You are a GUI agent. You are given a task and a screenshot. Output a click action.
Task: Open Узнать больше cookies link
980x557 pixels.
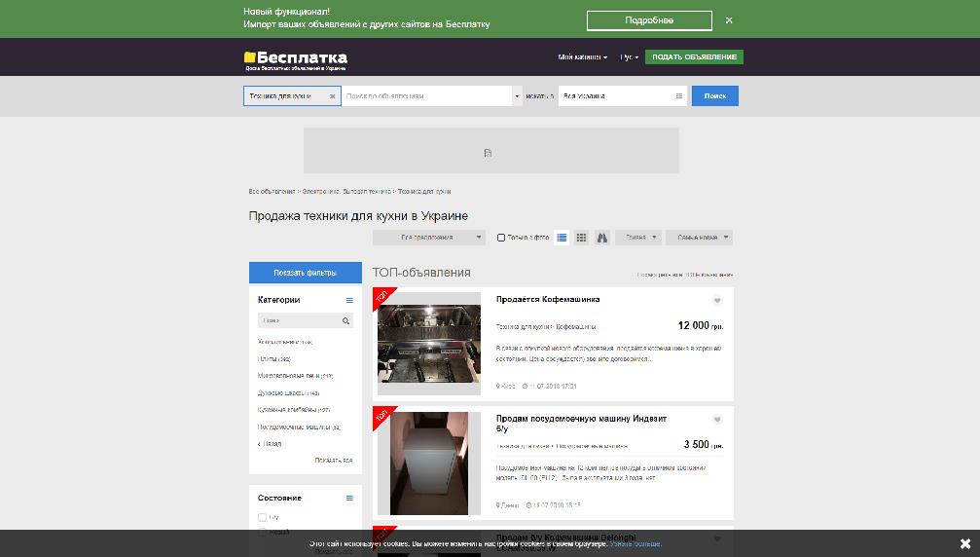point(635,544)
